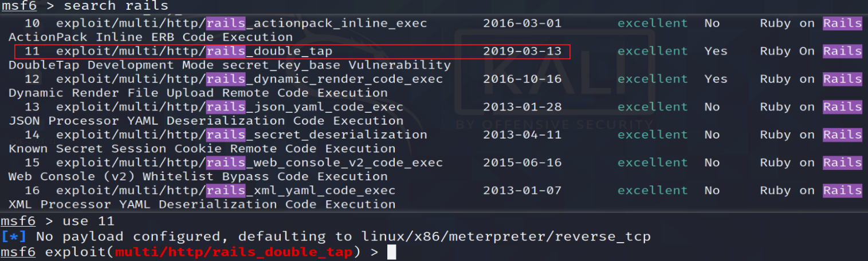
Task: Click rails_dynamic_render_code_exec module path
Action: (x=249, y=79)
